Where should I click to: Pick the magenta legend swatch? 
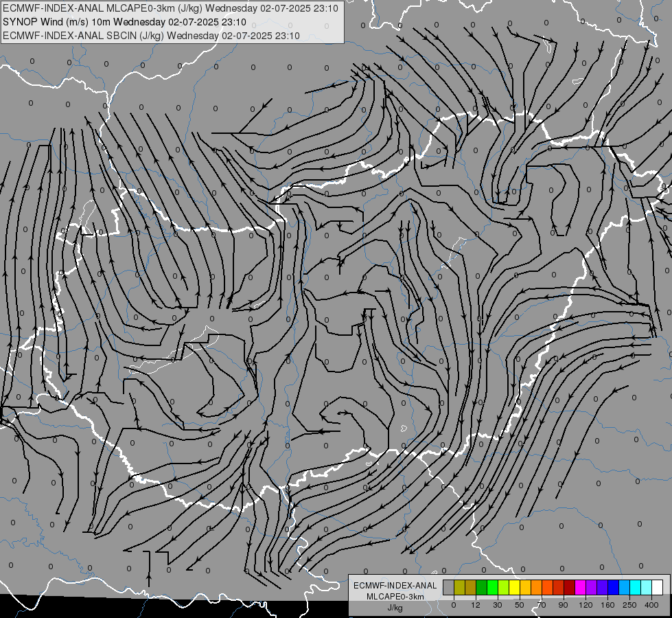pos(580,587)
